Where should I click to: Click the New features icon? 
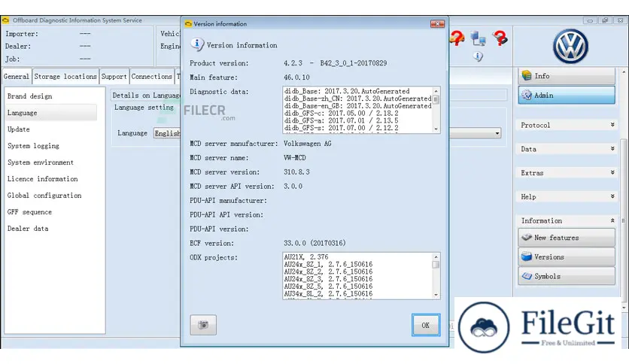527,238
